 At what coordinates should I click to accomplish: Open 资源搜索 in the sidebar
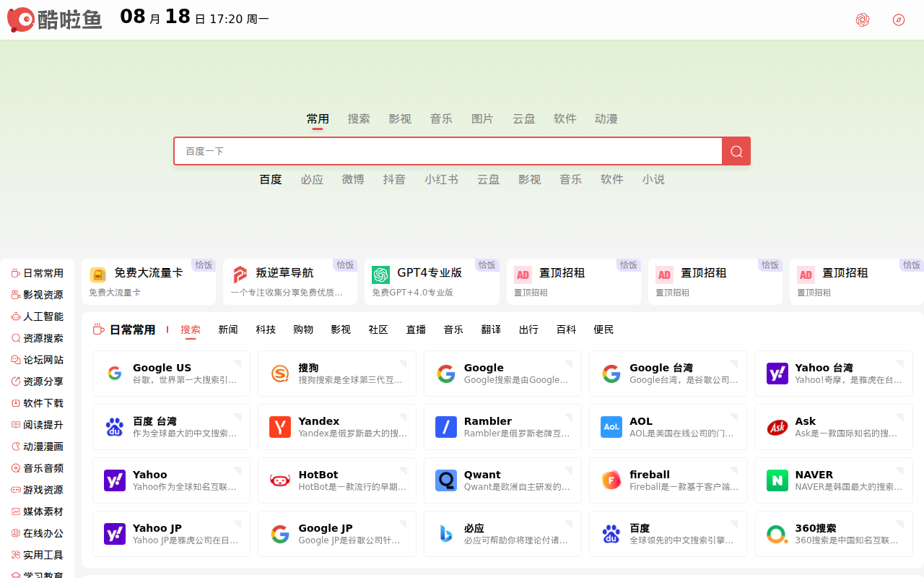pyautogui.click(x=38, y=338)
